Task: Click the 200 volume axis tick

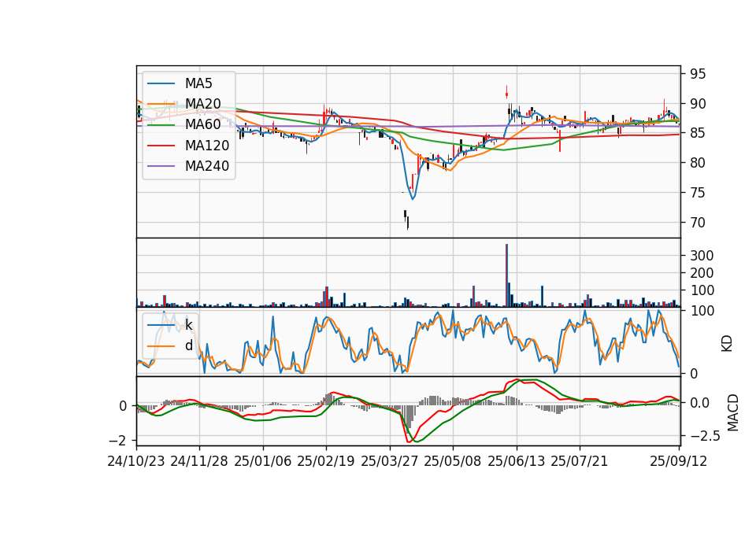Action: tap(702, 273)
